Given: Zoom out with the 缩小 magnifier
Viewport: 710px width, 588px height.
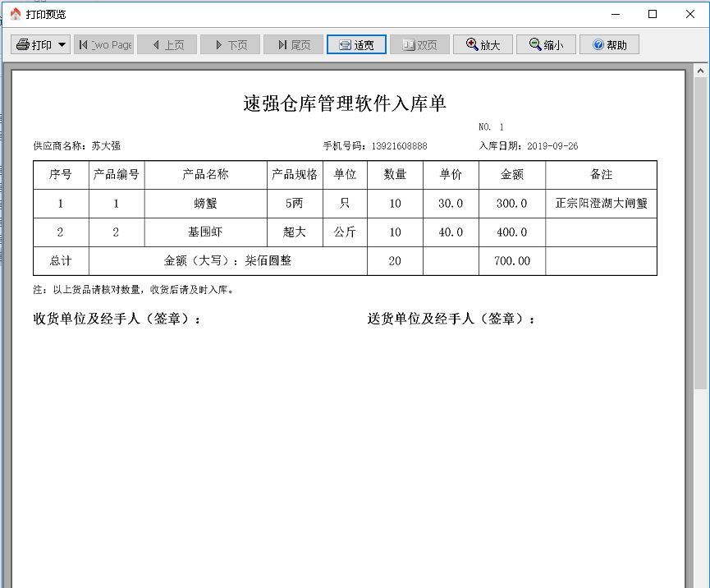Looking at the screenshot, I should [x=546, y=44].
